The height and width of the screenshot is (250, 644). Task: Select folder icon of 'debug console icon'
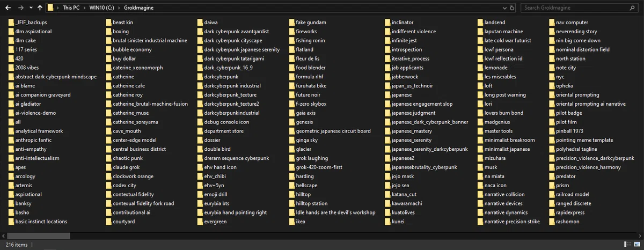[200, 122]
